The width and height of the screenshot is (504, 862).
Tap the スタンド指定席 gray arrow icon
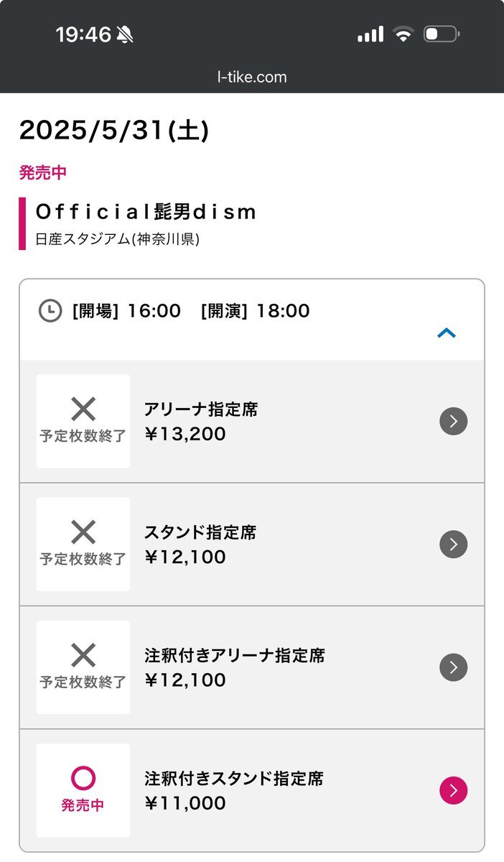click(453, 544)
